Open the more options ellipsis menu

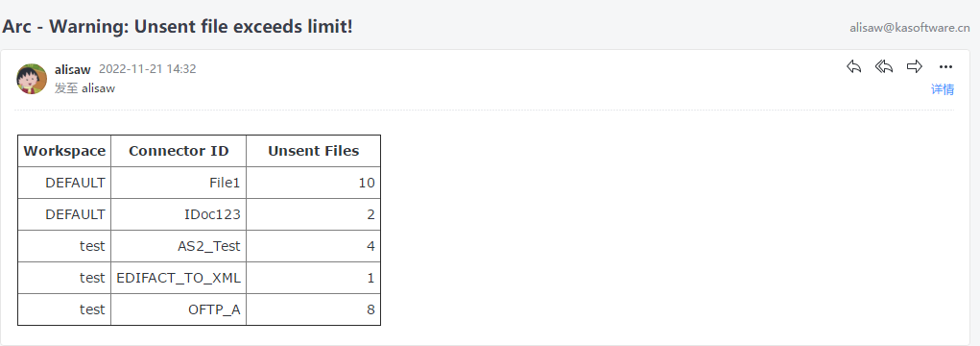click(945, 67)
